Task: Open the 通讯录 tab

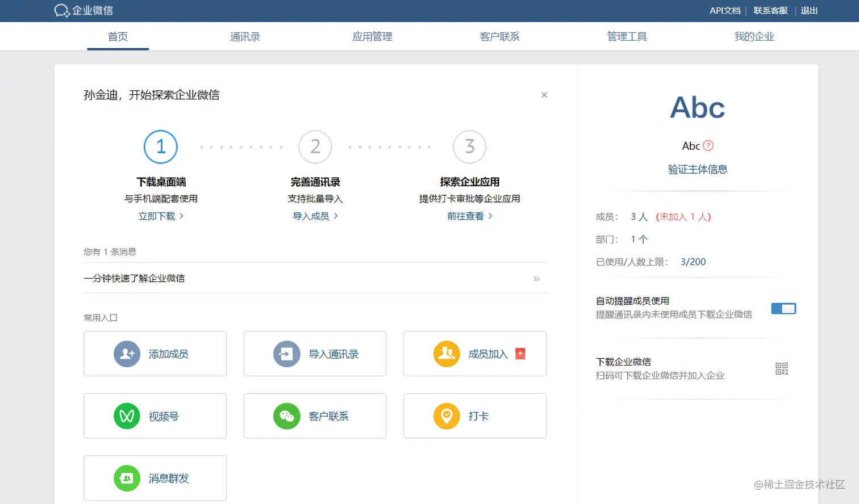Action: point(245,36)
